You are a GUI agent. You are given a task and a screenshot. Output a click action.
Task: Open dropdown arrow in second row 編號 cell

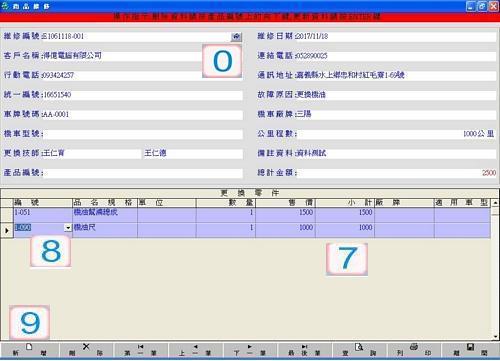coord(68,228)
